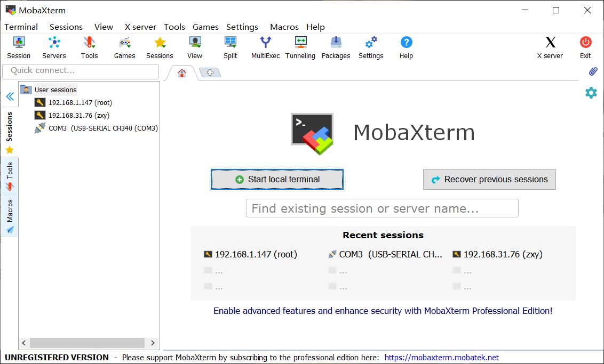Viewport: 604px width, 364px height.
Task: Launch Games from the toolbar
Action: pyautogui.click(x=124, y=47)
